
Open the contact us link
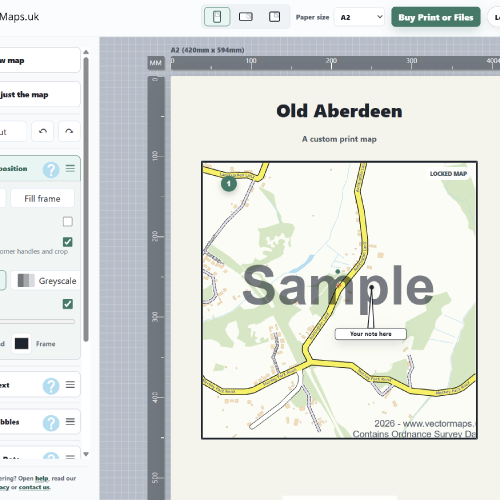pyautogui.click(x=34, y=487)
